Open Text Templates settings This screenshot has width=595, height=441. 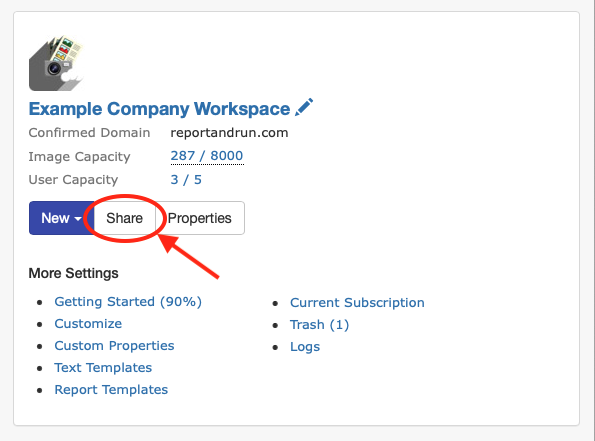(103, 368)
